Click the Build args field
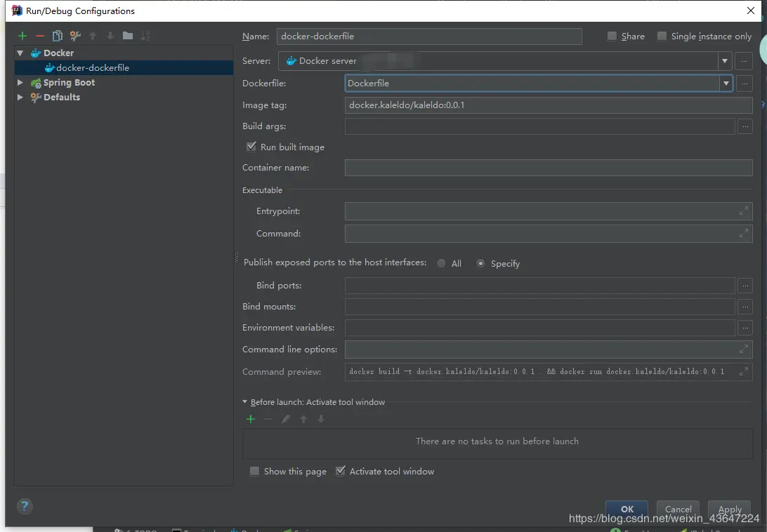 [x=539, y=126]
